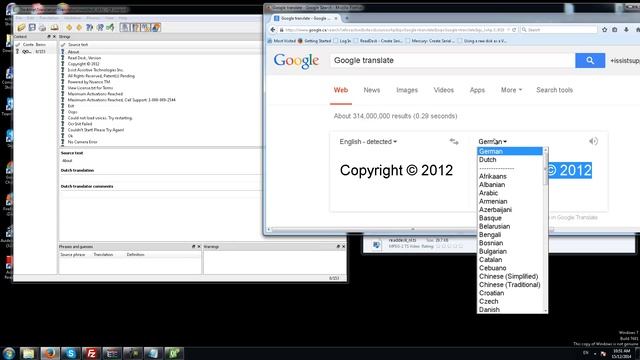Show bookmarks list icon next to star
The height and width of the screenshot is (360, 640).
tap(615, 30)
